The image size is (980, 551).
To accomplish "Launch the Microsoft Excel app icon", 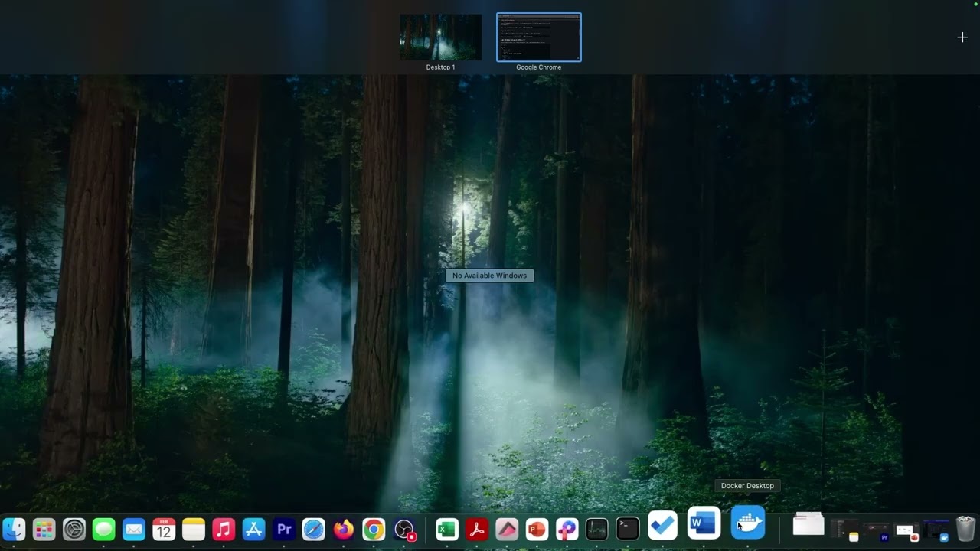I will 447,529.
